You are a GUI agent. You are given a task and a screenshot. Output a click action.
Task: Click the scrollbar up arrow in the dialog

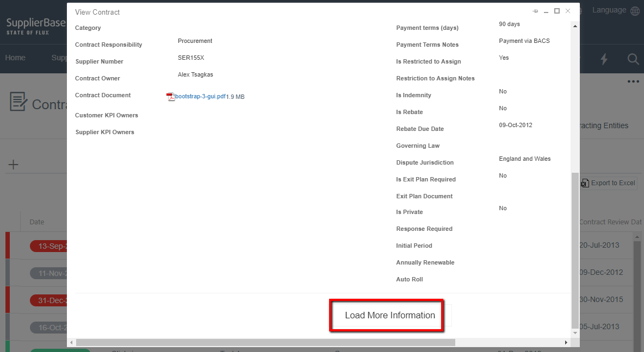pyautogui.click(x=575, y=26)
